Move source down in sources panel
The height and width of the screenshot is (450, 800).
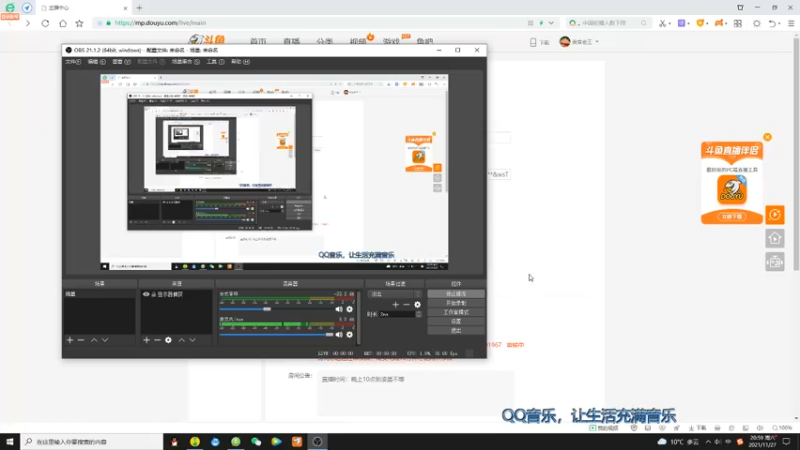point(192,340)
